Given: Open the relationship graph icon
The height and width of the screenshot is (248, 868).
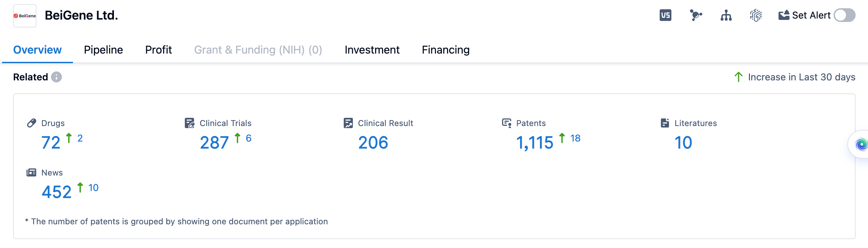Looking at the screenshot, I should (x=696, y=15).
